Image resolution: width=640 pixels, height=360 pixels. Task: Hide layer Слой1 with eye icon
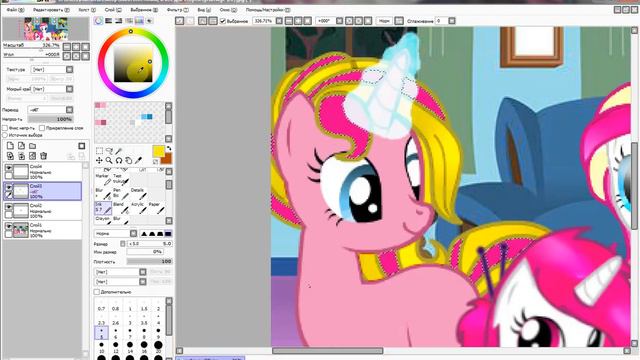point(9,226)
